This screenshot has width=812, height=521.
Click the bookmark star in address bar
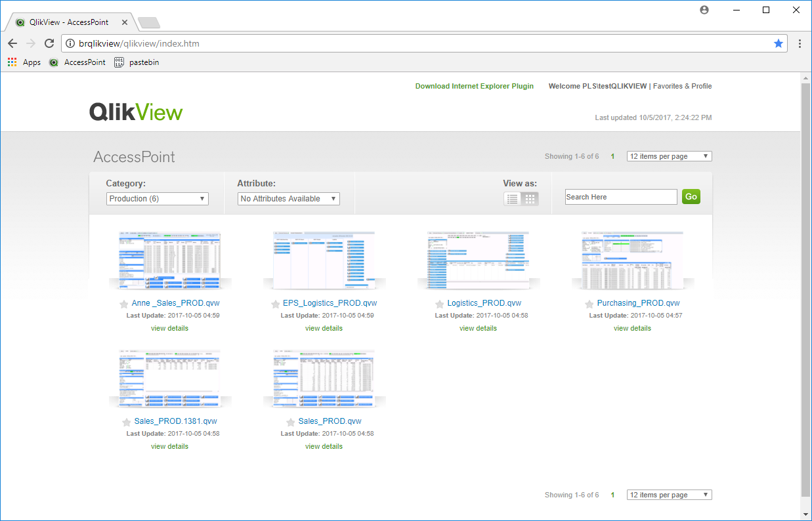tap(779, 43)
